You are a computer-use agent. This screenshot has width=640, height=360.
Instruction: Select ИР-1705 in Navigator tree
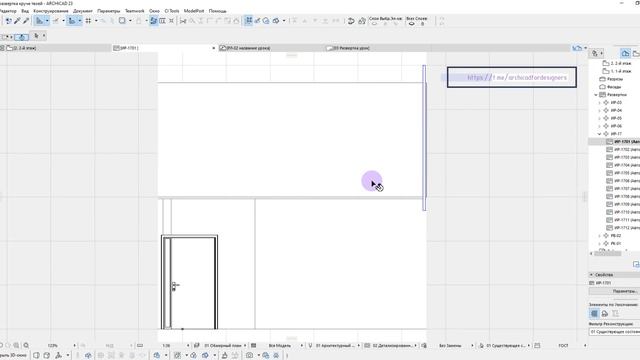tap(623, 173)
